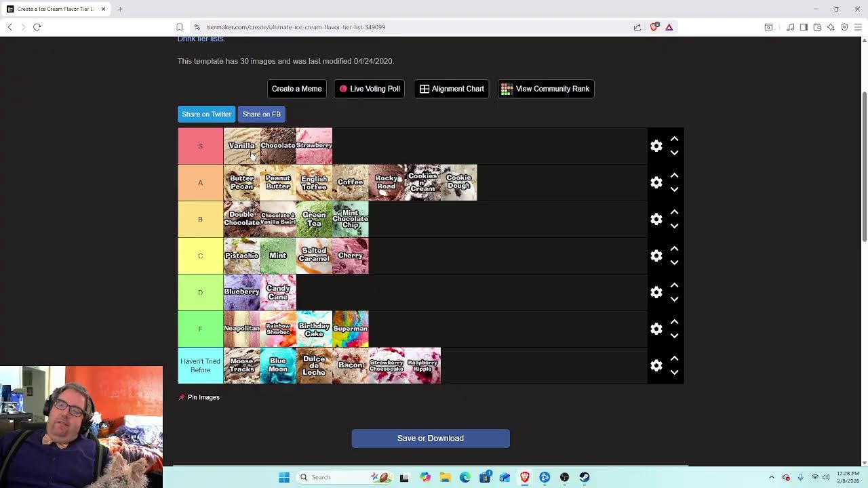
Task: Move D tier row down
Action: click(x=674, y=300)
